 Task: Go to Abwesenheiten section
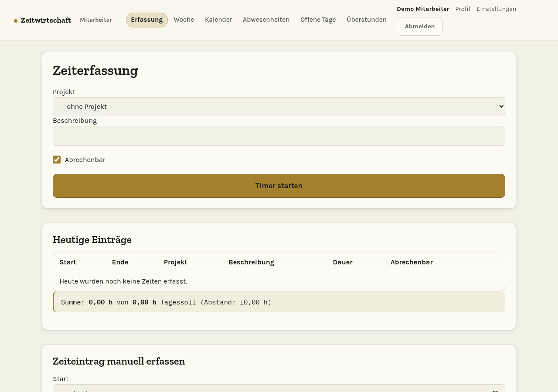[x=266, y=20]
